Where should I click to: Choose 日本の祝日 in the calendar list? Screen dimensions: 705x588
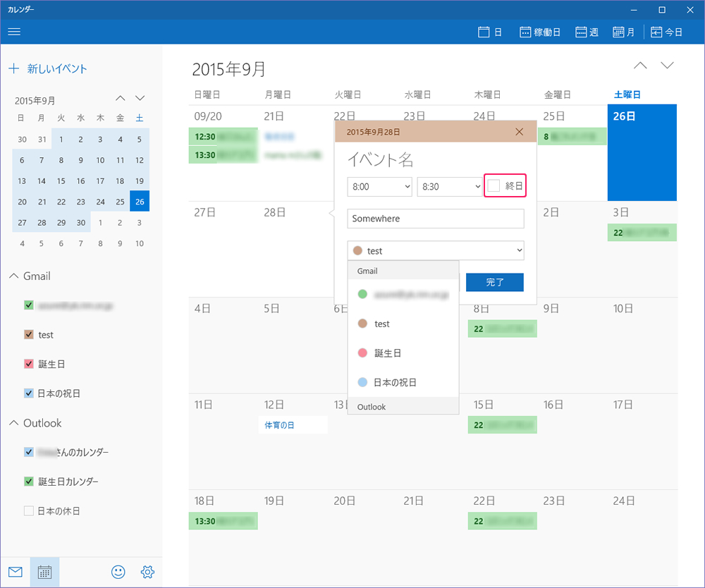[x=403, y=383]
